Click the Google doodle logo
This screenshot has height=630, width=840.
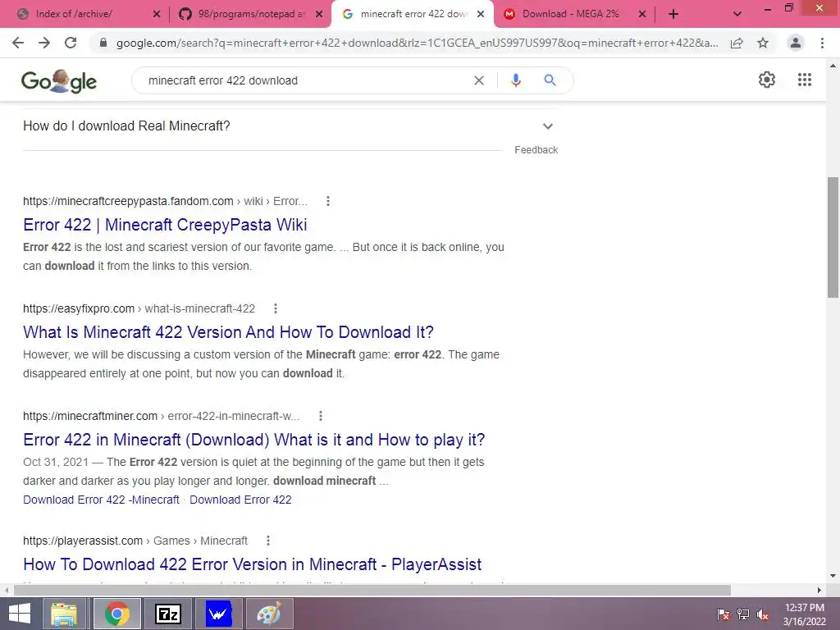(59, 81)
